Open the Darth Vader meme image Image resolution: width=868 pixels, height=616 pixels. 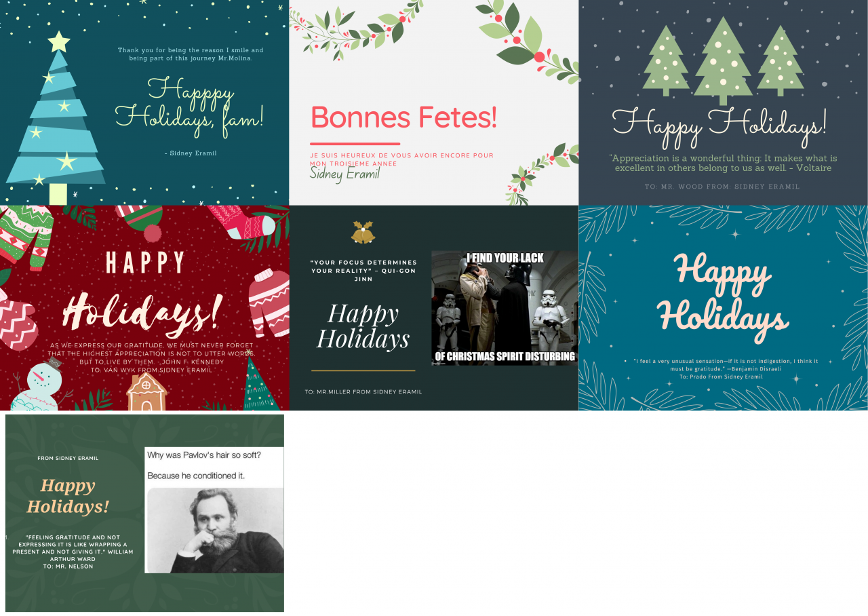(x=505, y=308)
